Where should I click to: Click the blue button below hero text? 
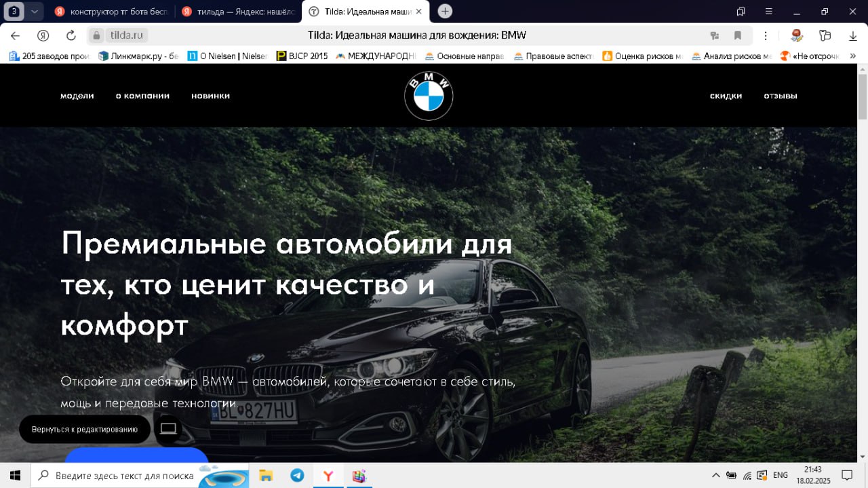136,455
